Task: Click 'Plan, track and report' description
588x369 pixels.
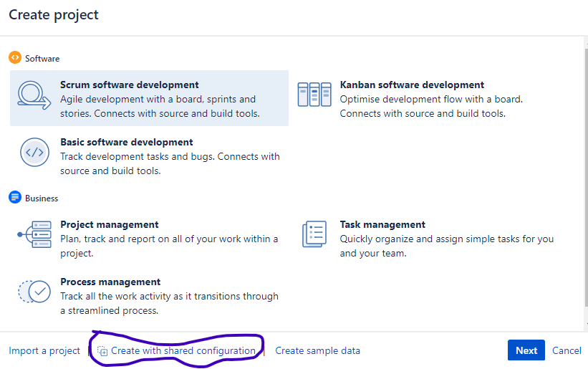Action: (x=169, y=246)
